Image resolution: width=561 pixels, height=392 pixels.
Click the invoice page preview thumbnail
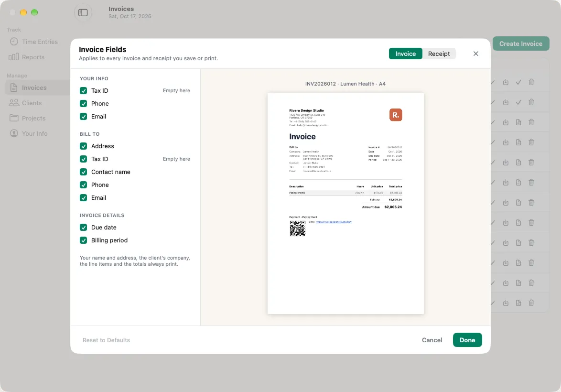[x=345, y=203]
